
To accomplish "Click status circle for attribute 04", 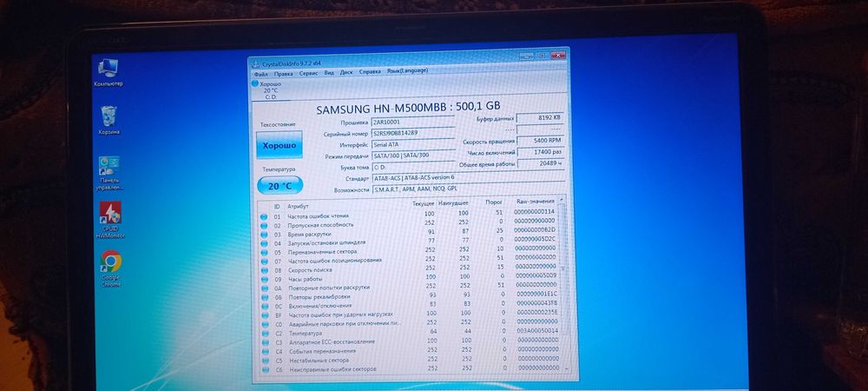I will 264,243.
